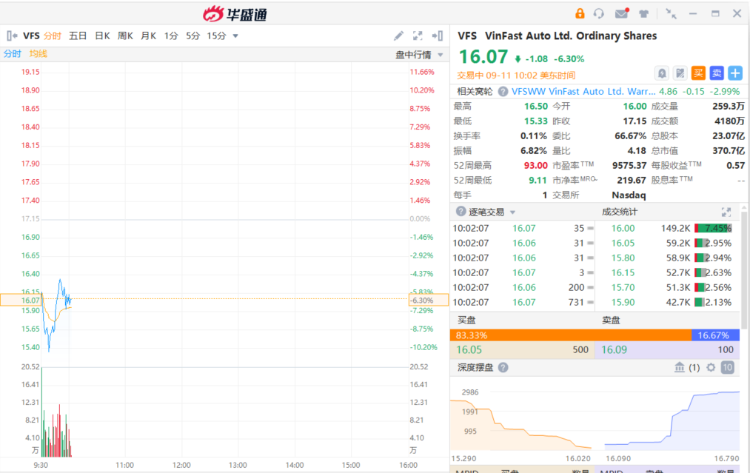750x473 pixels.
Task: Open the mail messages icon
Action: pos(621,13)
